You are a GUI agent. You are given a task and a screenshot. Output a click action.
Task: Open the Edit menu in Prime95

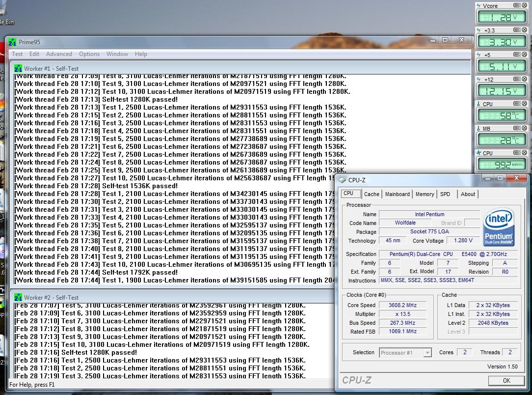(x=34, y=54)
